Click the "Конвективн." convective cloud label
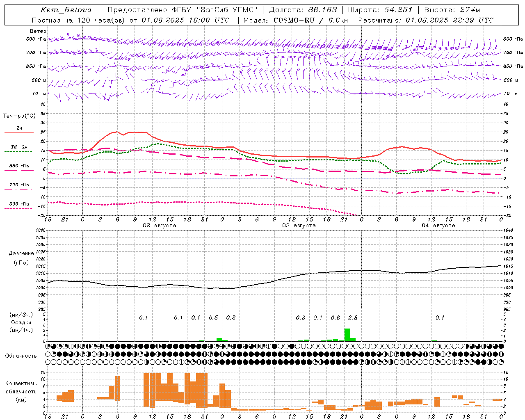 coord(21,383)
